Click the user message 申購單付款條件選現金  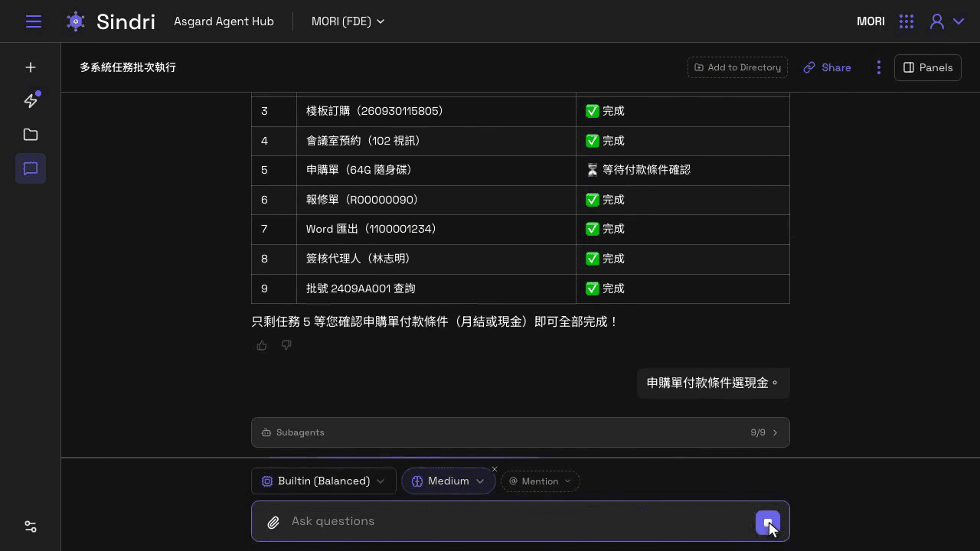coord(713,383)
